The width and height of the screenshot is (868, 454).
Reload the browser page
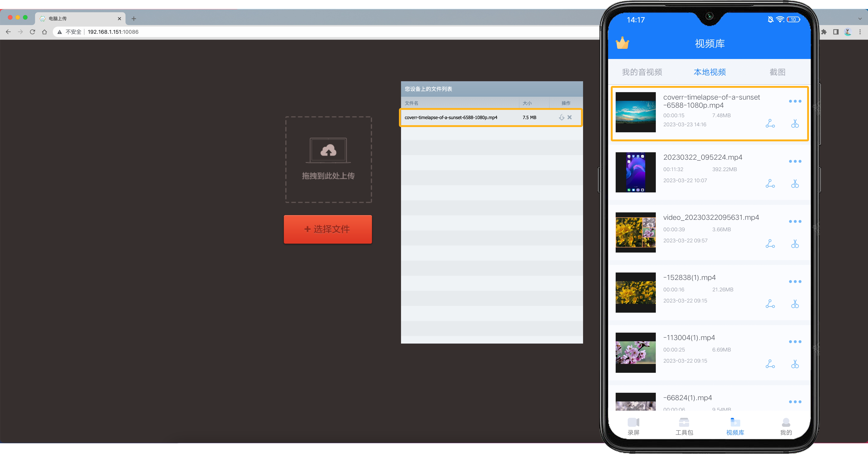32,32
